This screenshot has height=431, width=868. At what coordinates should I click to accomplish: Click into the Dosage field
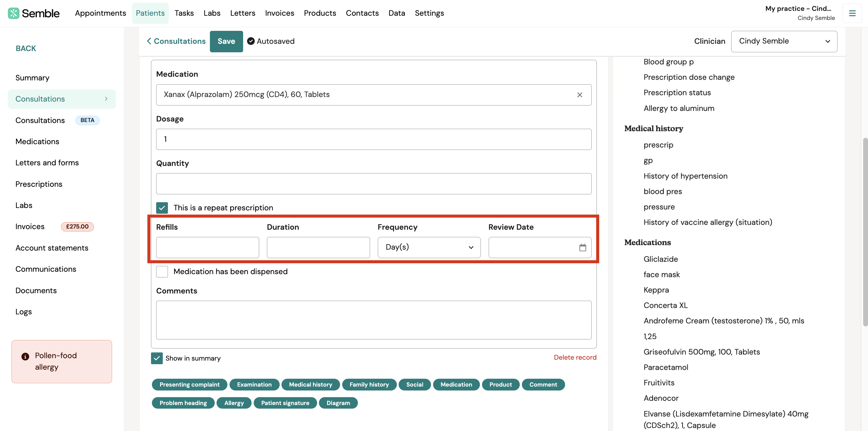click(x=374, y=139)
